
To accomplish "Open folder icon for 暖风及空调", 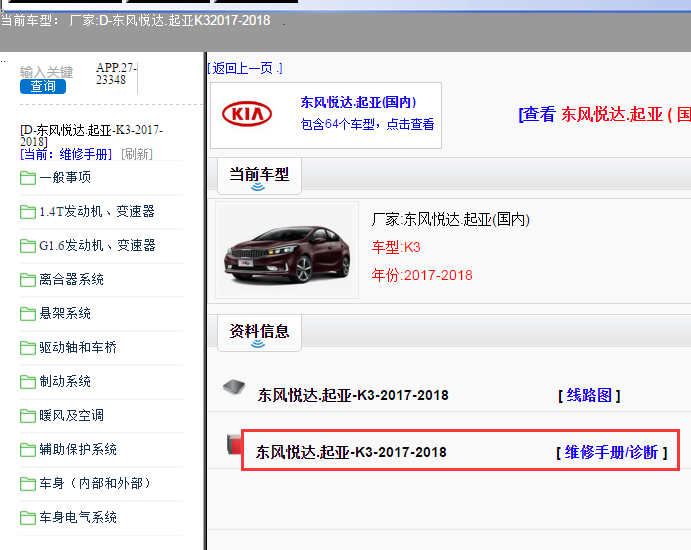I will coord(28,416).
